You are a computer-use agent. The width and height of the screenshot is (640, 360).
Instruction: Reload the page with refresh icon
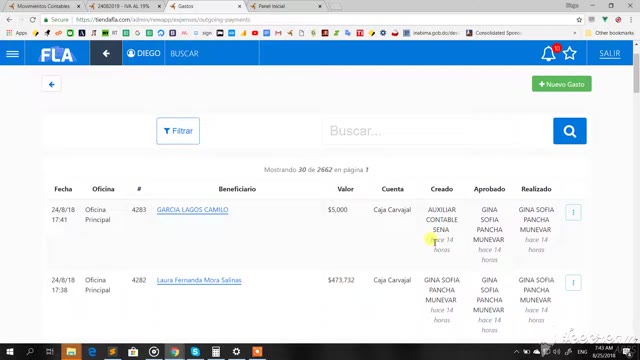click(33, 20)
